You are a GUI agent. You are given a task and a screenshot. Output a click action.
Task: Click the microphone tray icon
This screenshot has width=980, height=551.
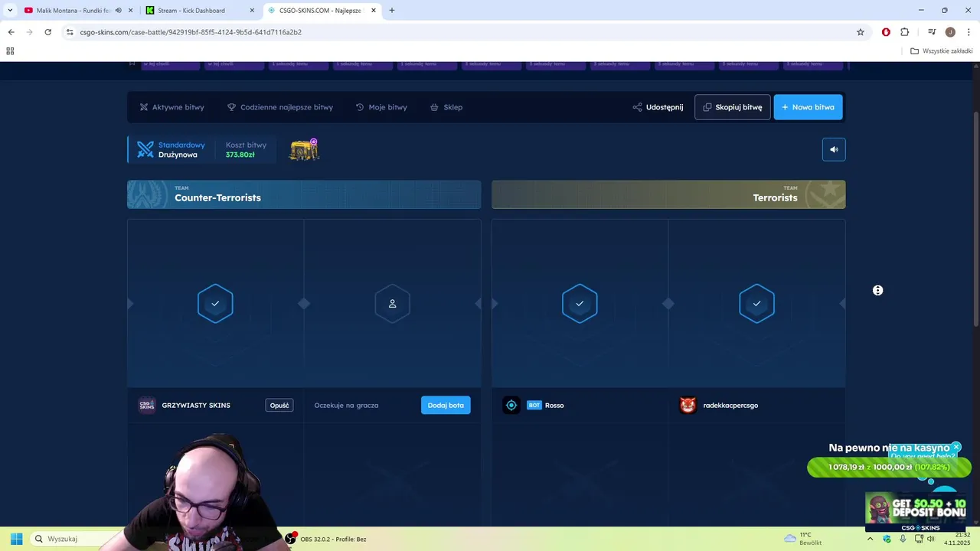coord(901,539)
